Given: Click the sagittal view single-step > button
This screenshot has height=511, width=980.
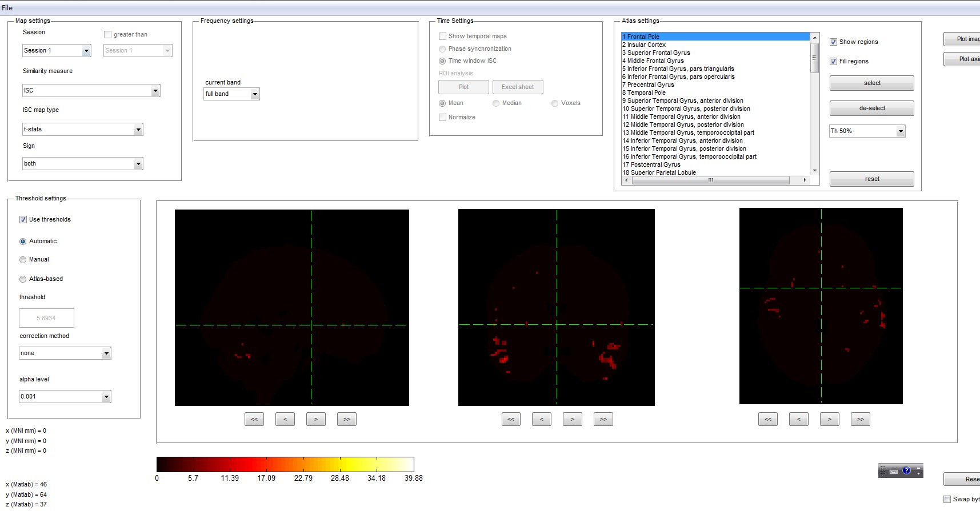Looking at the screenshot, I should (x=315, y=419).
